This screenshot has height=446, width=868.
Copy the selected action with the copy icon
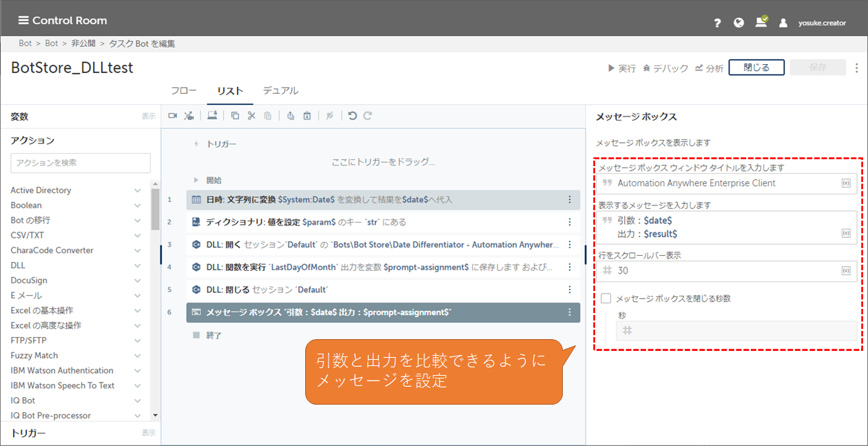(x=235, y=116)
